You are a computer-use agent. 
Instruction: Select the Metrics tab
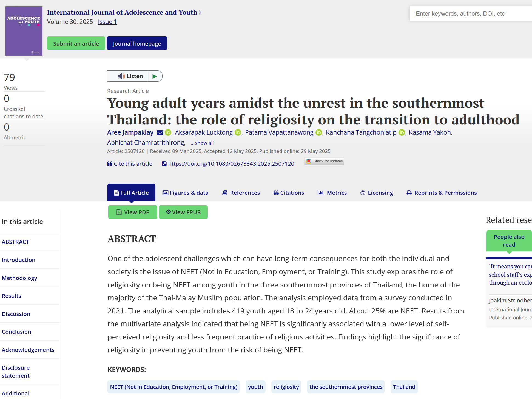coord(332,193)
